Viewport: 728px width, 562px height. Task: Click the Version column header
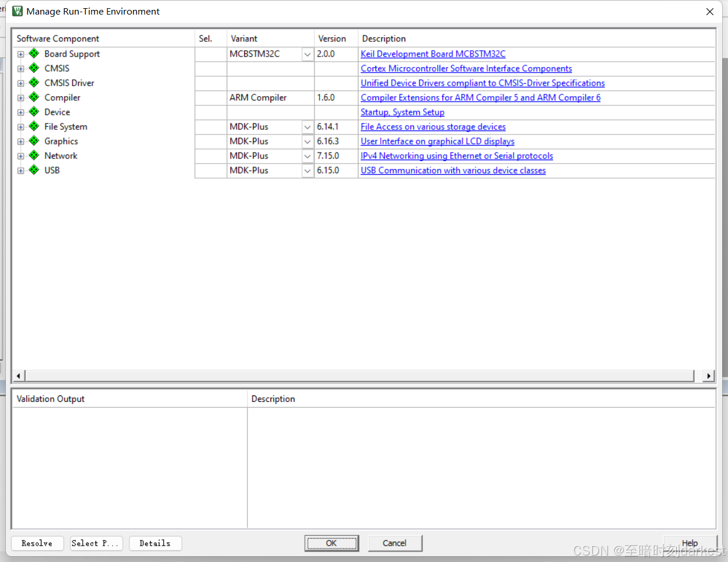click(x=336, y=38)
